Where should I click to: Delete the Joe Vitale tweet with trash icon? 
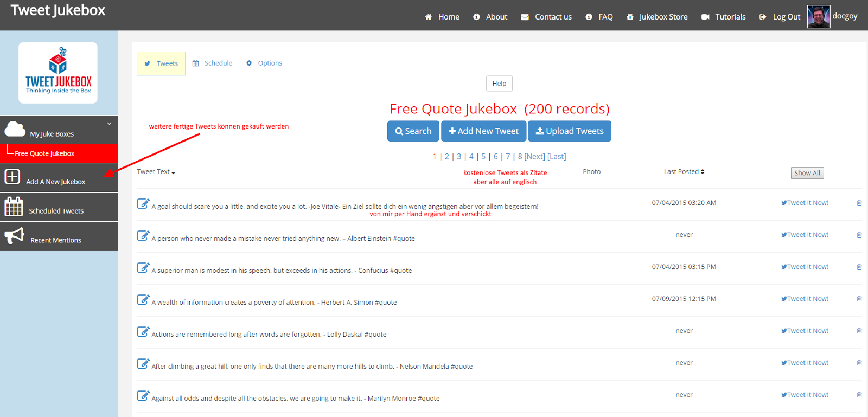point(859,203)
